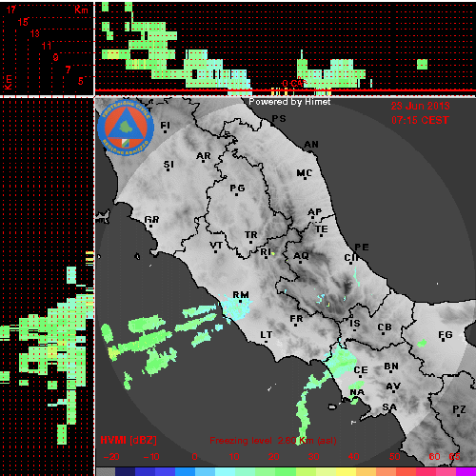Click the AN city label
This screenshot has width=476, height=476.
(x=311, y=145)
